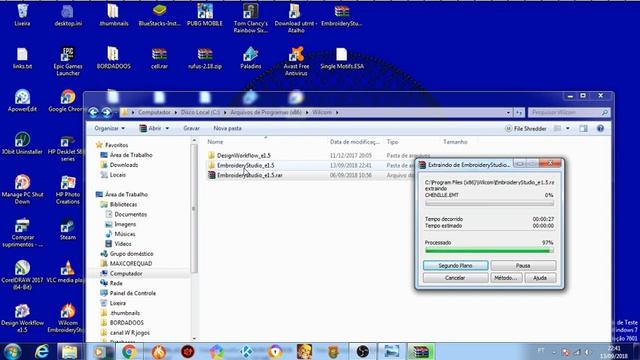The width and height of the screenshot is (640, 360).
Task: Click Gravar in the Explorer toolbar
Action: tap(191, 128)
